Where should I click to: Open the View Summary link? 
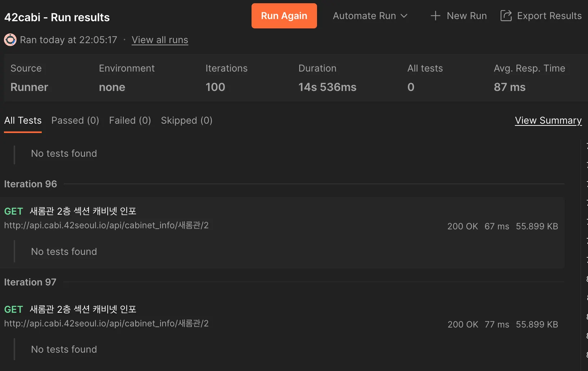(548, 120)
